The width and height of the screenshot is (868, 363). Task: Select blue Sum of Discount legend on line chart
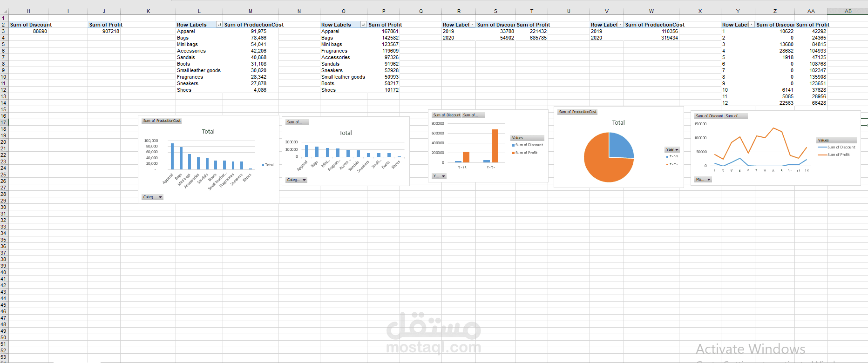coord(837,148)
